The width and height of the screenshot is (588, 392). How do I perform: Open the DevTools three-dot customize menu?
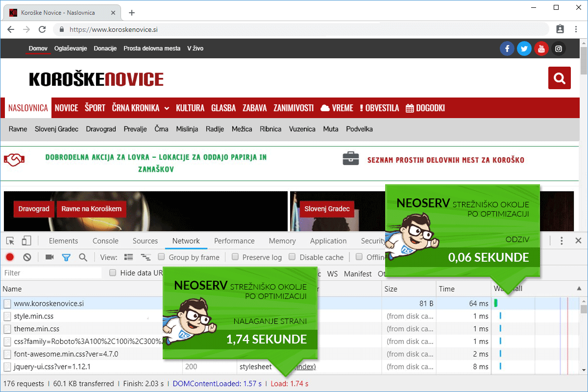coord(562,241)
